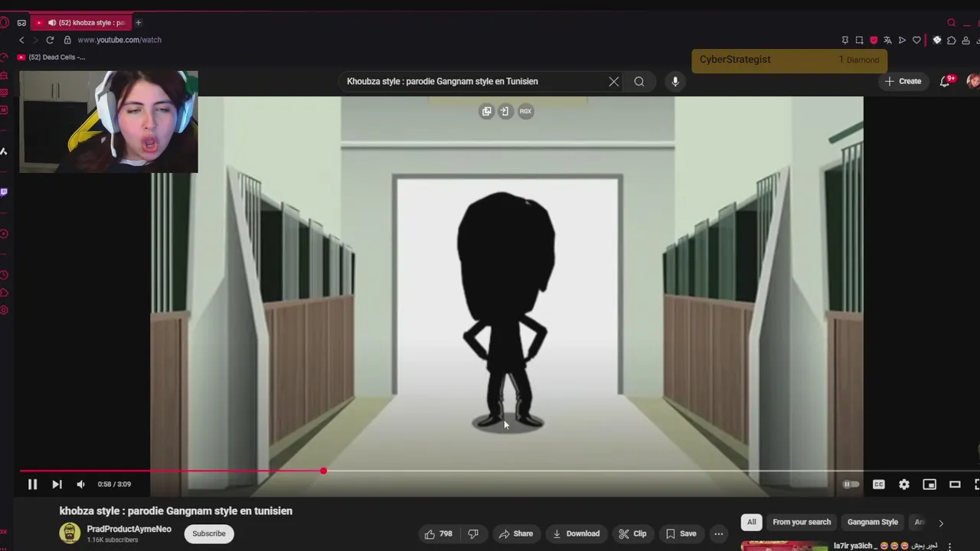Image resolution: width=980 pixels, height=551 pixels.
Task: Open options for la7ir ya3ich video
Action: click(949, 546)
